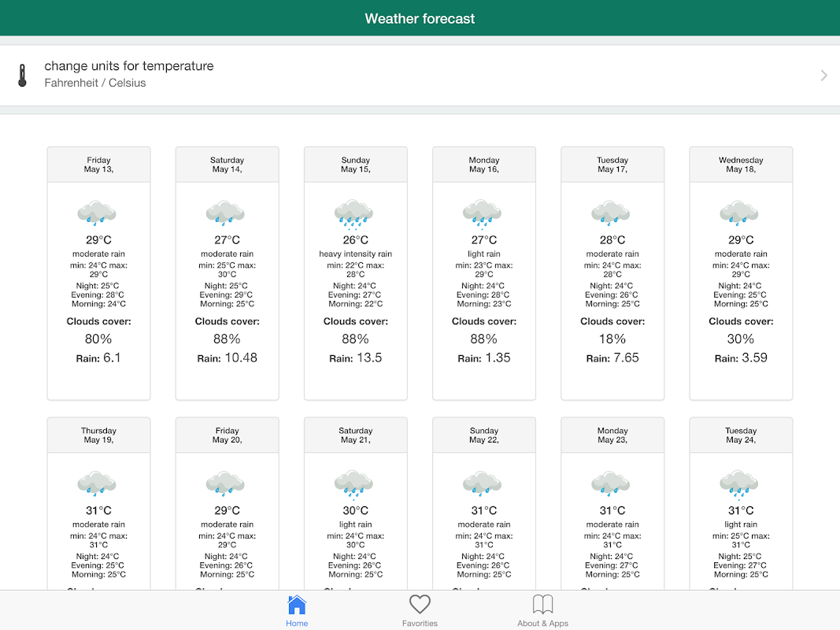Screen dimensions: 840x630
Task: Click the Rain: 1.35 value
Action: coord(484,358)
